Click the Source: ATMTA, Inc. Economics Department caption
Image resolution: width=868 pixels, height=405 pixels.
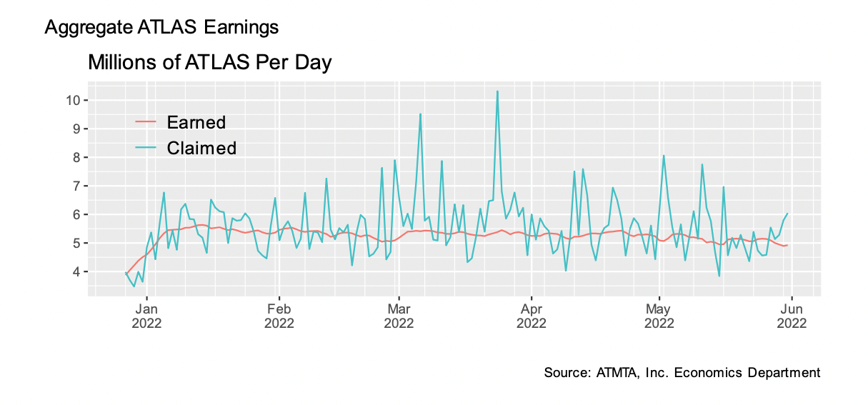pos(682,373)
